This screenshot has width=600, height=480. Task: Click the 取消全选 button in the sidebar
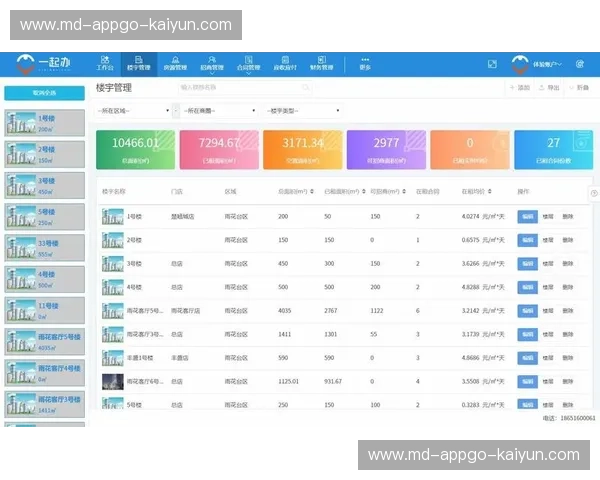click(x=44, y=93)
